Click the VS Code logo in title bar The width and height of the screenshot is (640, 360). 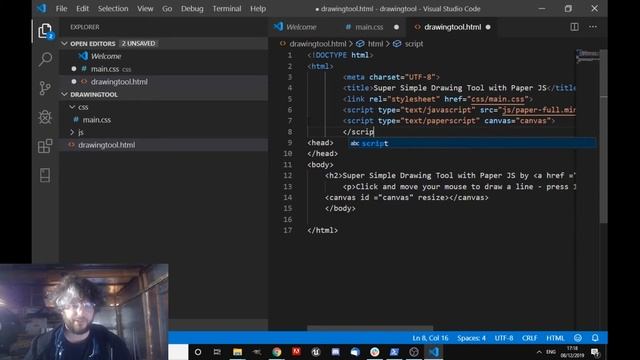click(x=42, y=8)
